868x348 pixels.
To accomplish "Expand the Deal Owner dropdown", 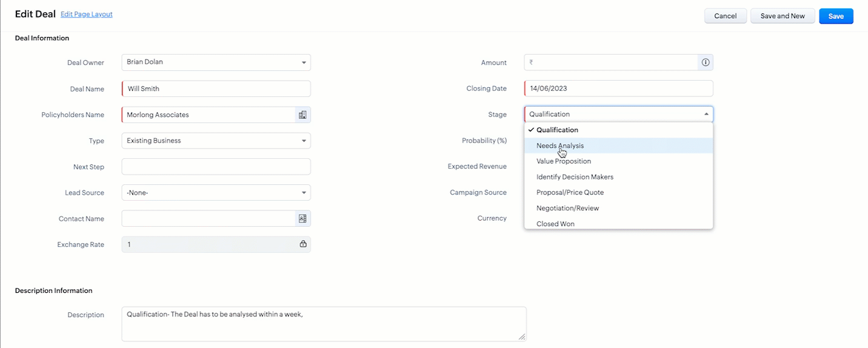I will coord(216,62).
